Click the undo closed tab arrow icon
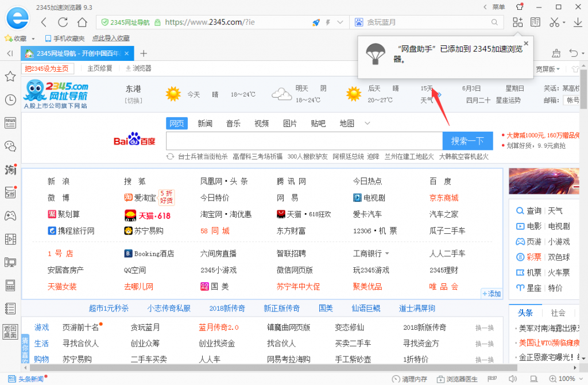The width and height of the screenshot is (588, 385). click(x=574, y=53)
